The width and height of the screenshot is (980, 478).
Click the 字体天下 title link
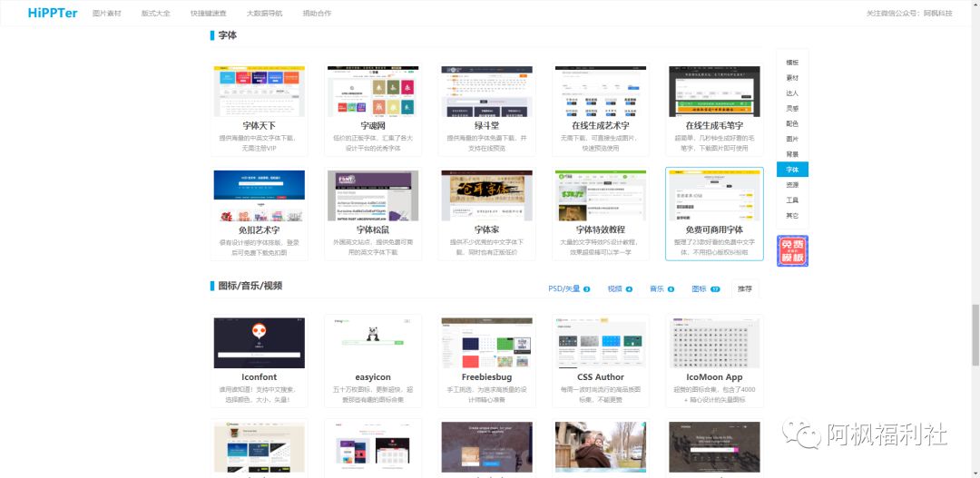coord(260,125)
